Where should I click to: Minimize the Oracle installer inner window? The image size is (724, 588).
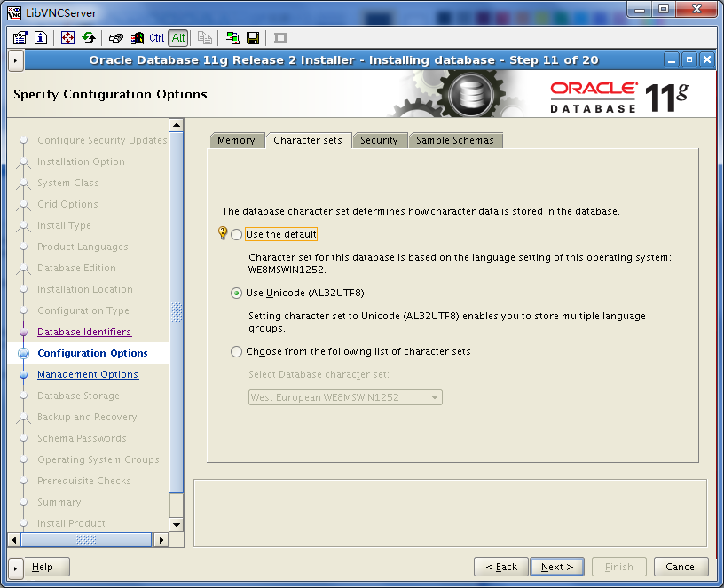(672, 60)
